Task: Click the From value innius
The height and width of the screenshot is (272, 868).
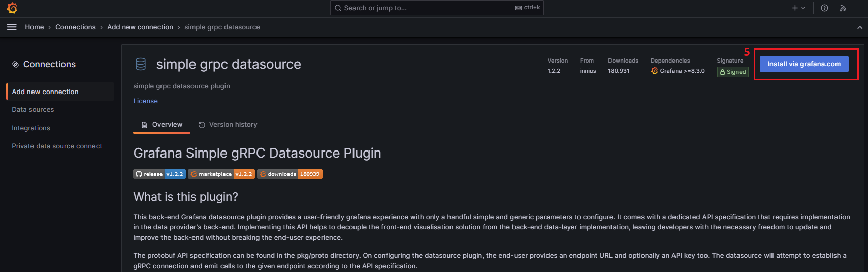Action: [588, 71]
